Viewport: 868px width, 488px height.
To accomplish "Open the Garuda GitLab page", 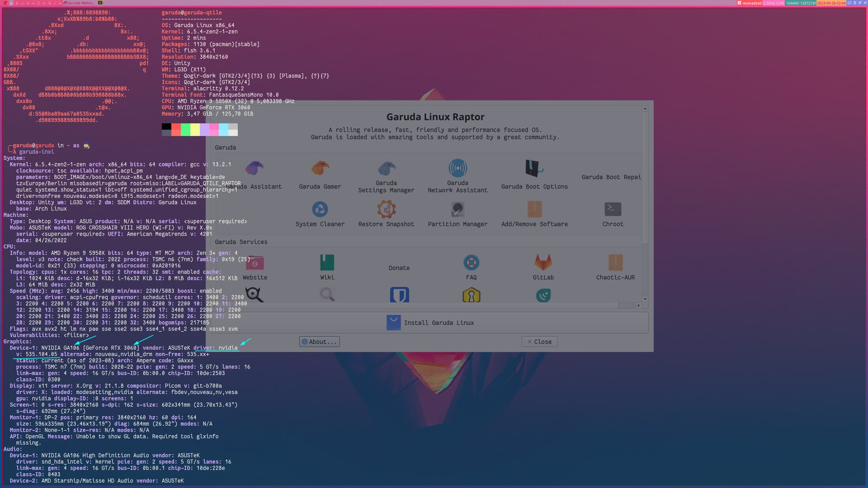I will click(543, 267).
